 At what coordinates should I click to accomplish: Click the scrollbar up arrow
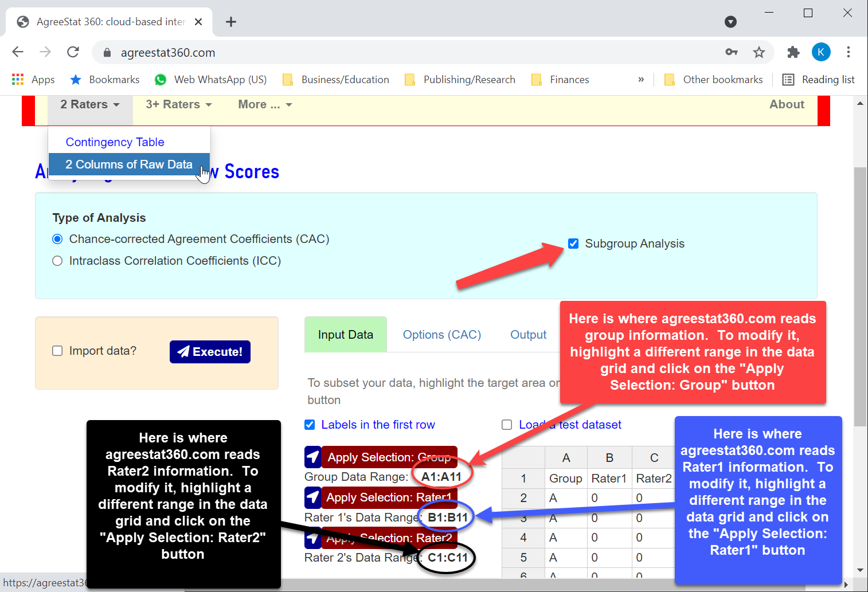click(860, 103)
